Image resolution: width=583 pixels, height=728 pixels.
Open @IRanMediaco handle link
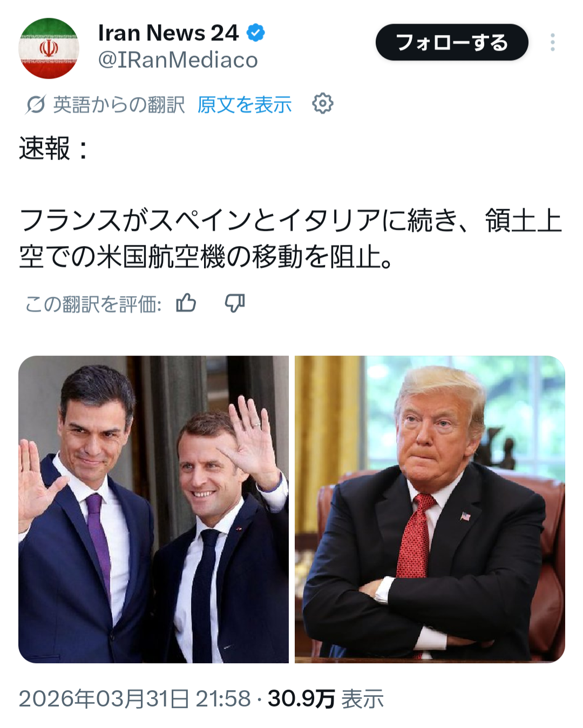tap(178, 60)
